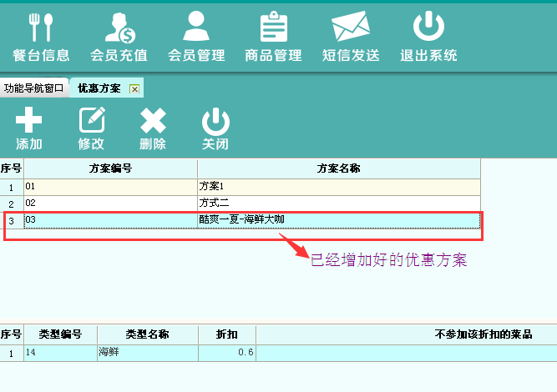The height and width of the screenshot is (392, 557).
Task: Select the 优惠方案 tab
Action: [99, 88]
